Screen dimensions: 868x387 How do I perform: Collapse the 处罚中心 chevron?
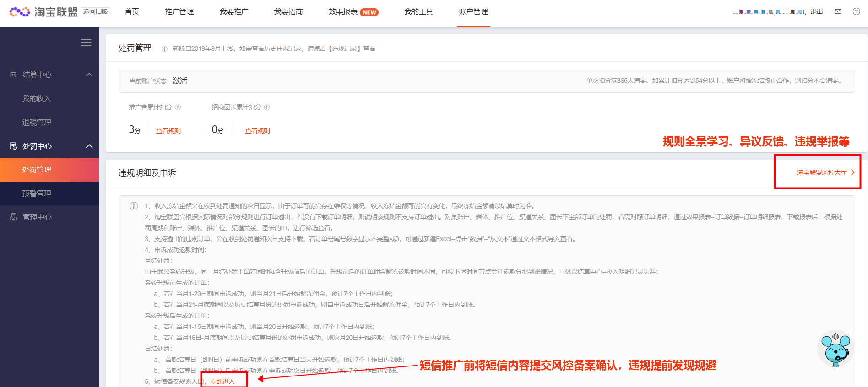(89, 146)
